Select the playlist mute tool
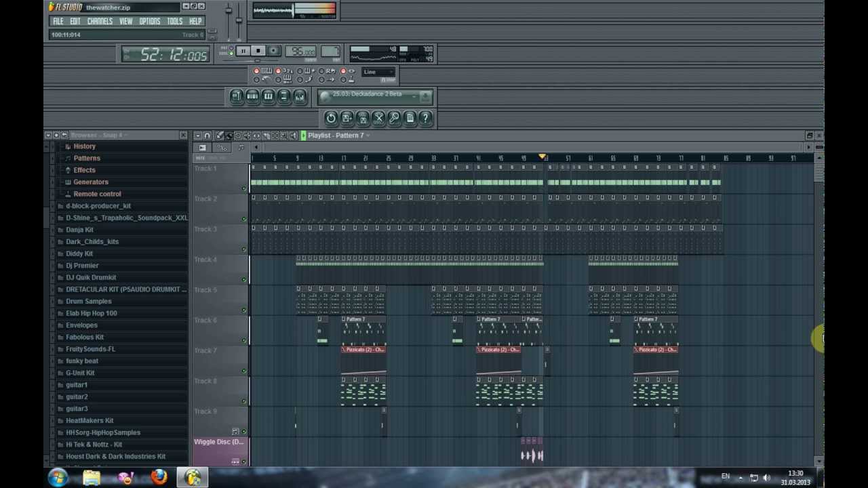Image resolution: width=868 pixels, height=488 pixels. click(247, 136)
